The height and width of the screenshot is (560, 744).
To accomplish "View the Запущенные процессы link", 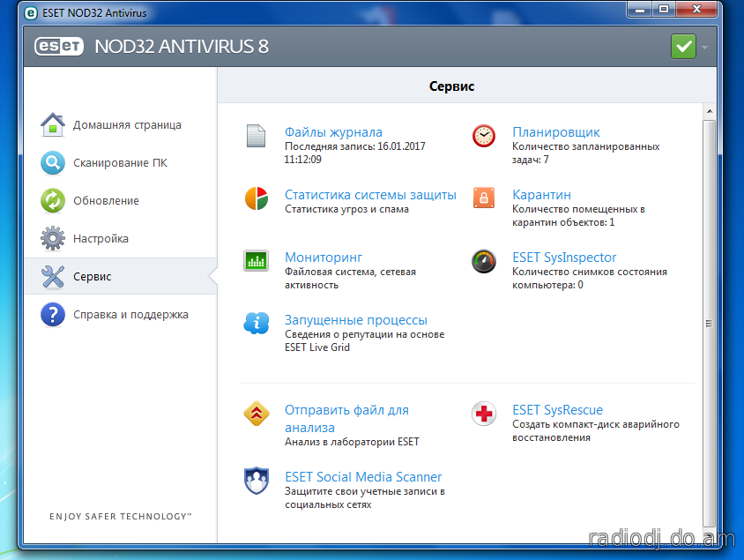I will pos(356,320).
